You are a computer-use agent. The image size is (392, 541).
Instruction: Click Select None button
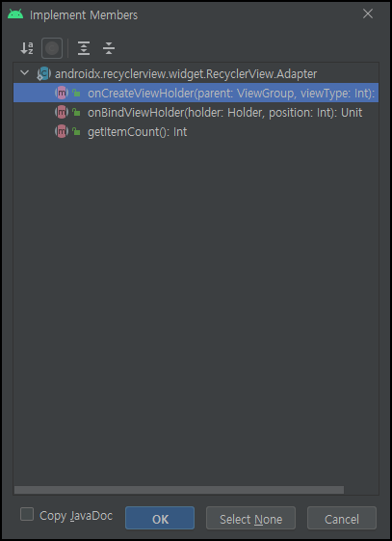pos(250,518)
